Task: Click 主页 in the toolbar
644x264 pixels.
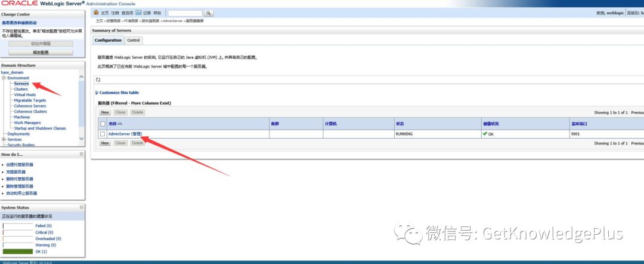Action: (x=105, y=13)
